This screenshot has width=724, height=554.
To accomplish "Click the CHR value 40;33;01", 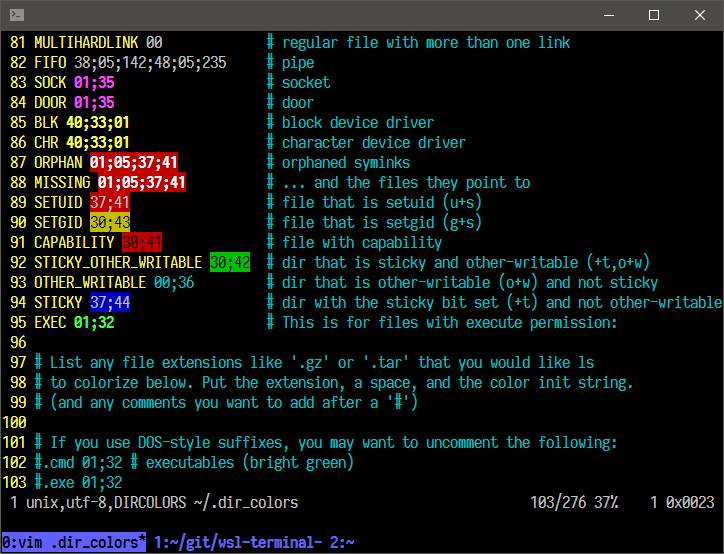I will tap(98, 142).
